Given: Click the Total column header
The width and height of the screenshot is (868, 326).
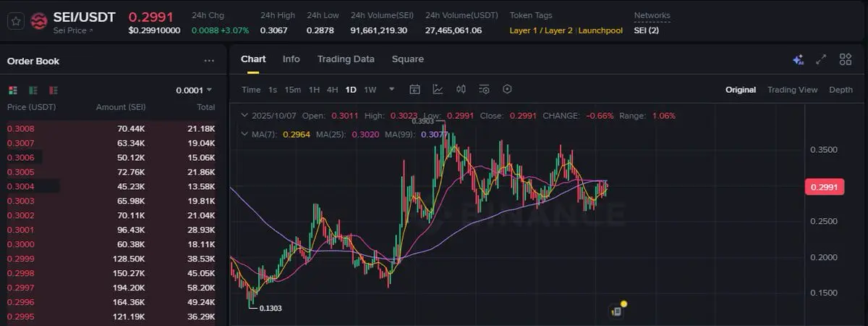Looking at the screenshot, I should [205, 107].
